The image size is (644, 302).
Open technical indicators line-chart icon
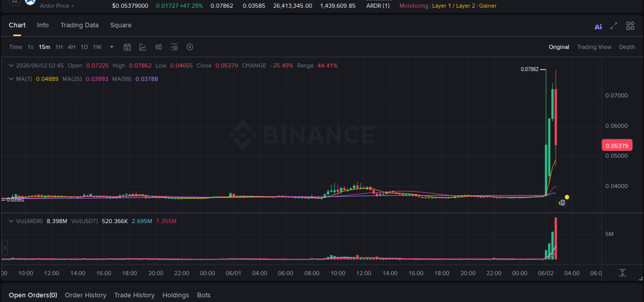point(143,47)
